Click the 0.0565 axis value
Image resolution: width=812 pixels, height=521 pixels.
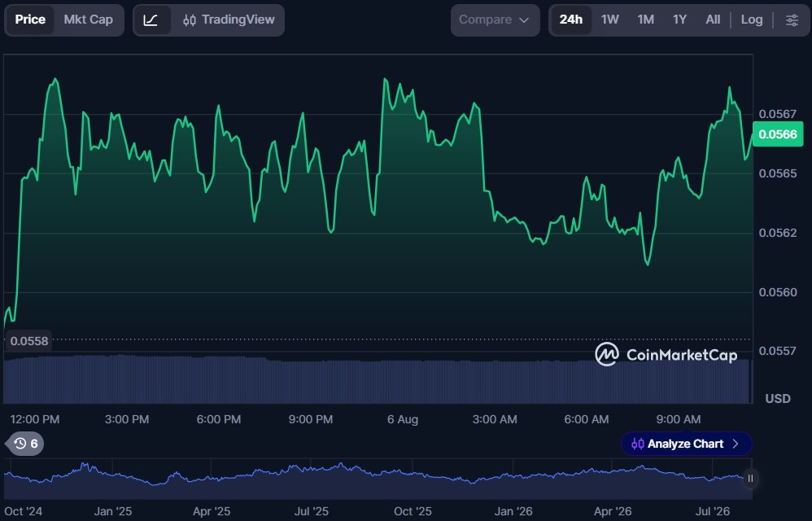click(778, 173)
